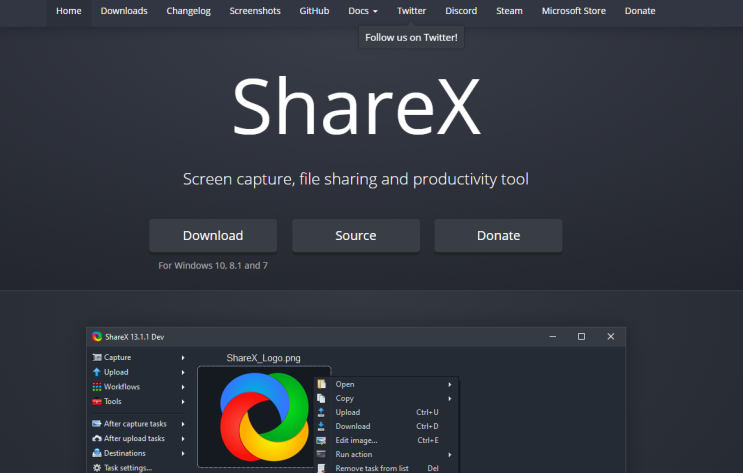Click the Open icon in the context menu
This screenshot has height=473, width=743.
(x=321, y=384)
